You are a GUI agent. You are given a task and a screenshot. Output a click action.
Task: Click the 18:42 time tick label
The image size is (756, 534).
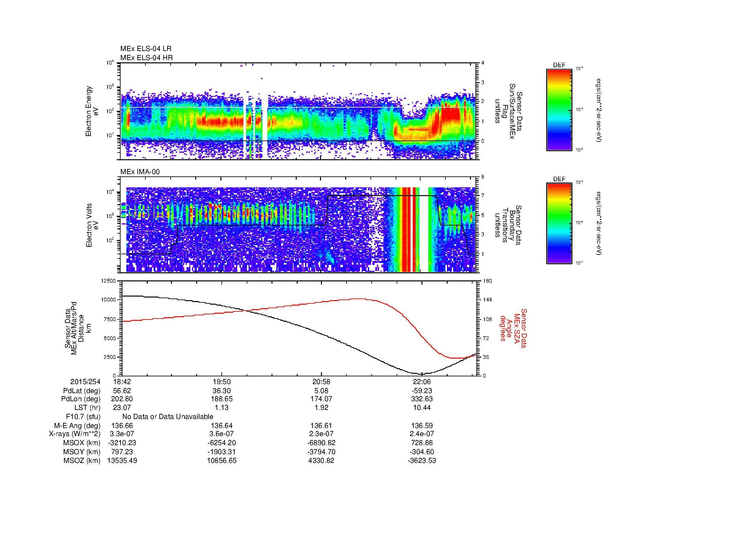(122, 382)
